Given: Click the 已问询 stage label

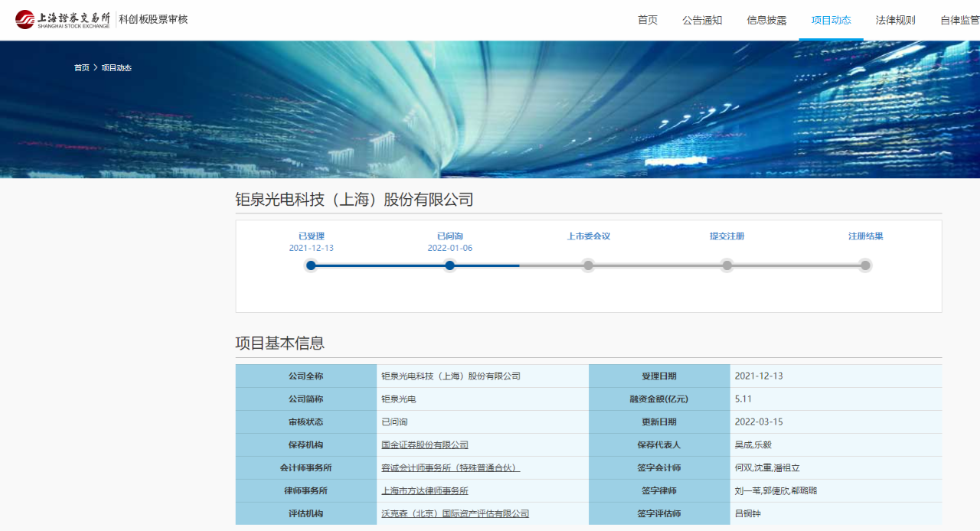Looking at the screenshot, I should [x=450, y=236].
